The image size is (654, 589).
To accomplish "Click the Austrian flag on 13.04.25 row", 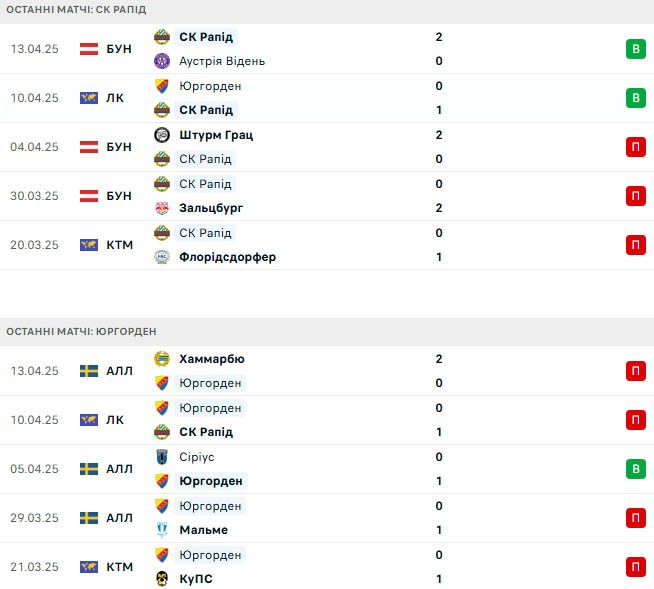I will 89,49.
